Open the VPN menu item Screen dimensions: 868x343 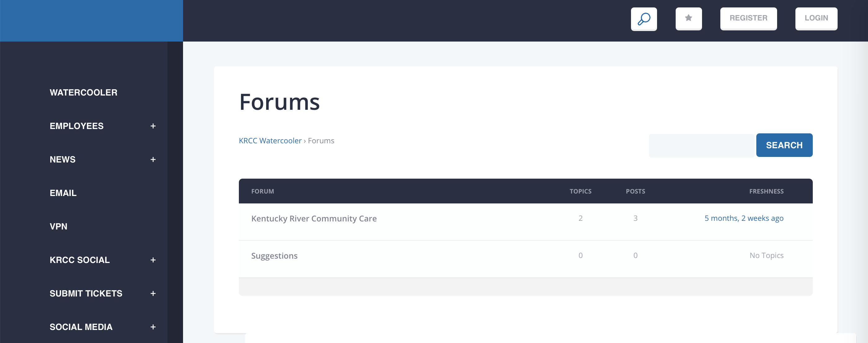click(x=59, y=226)
